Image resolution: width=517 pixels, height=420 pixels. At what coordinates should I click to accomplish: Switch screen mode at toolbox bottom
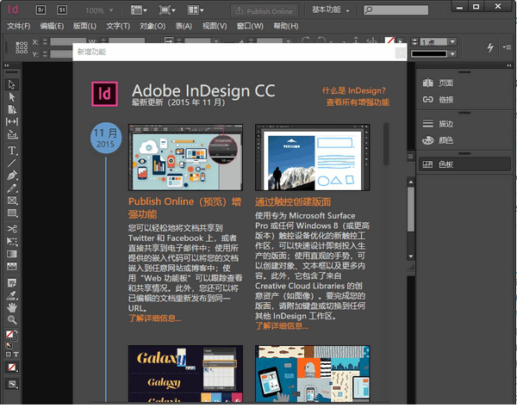pyautogui.click(x=12, y=384)
